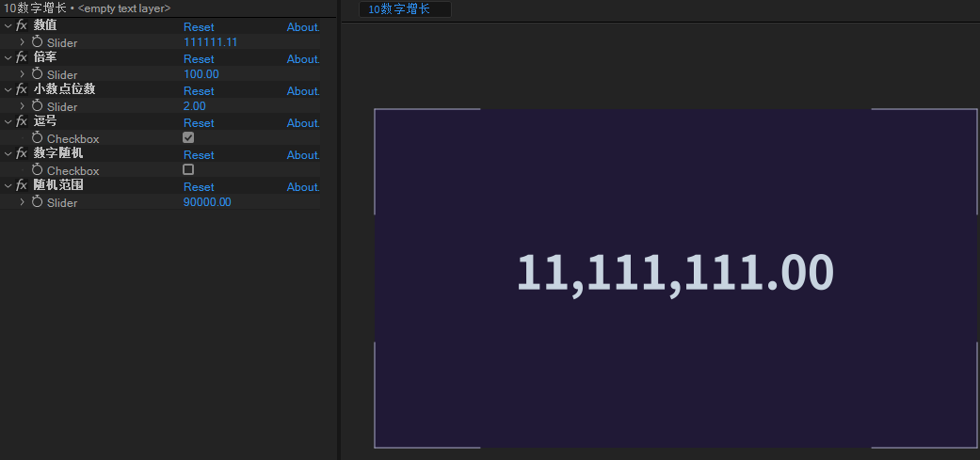Collapse the 数值 effect group
Viewport: 980px width, 460px height.
click(x=8, y=26)
